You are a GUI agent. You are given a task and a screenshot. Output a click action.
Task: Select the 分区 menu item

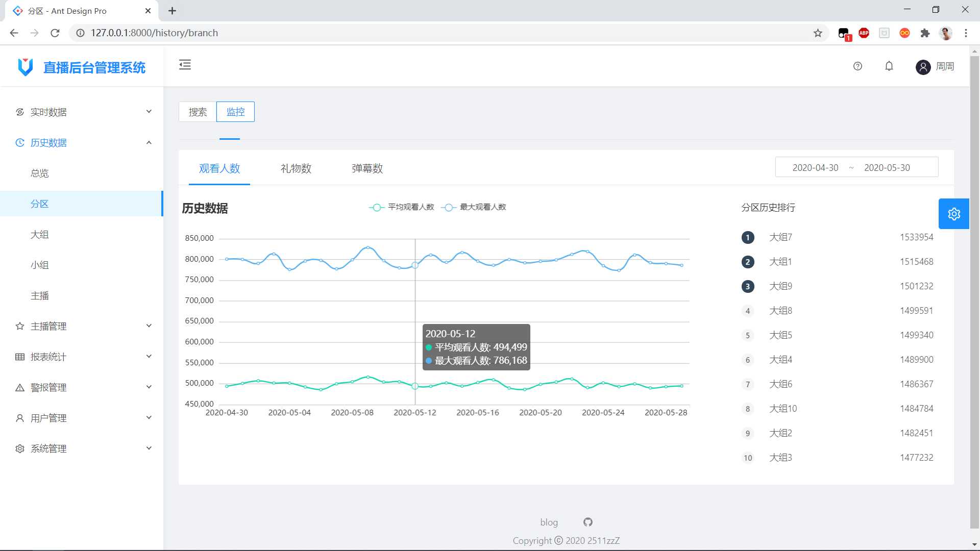tap(82, 204)
